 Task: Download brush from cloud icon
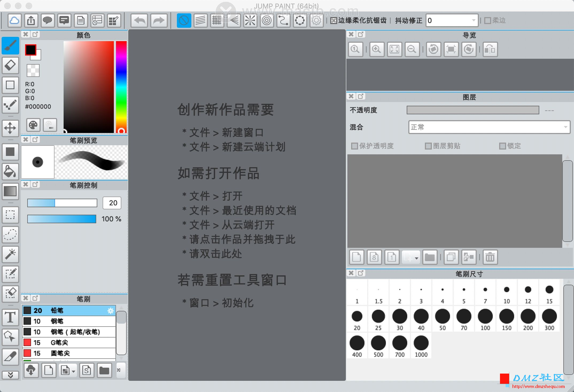31,370
